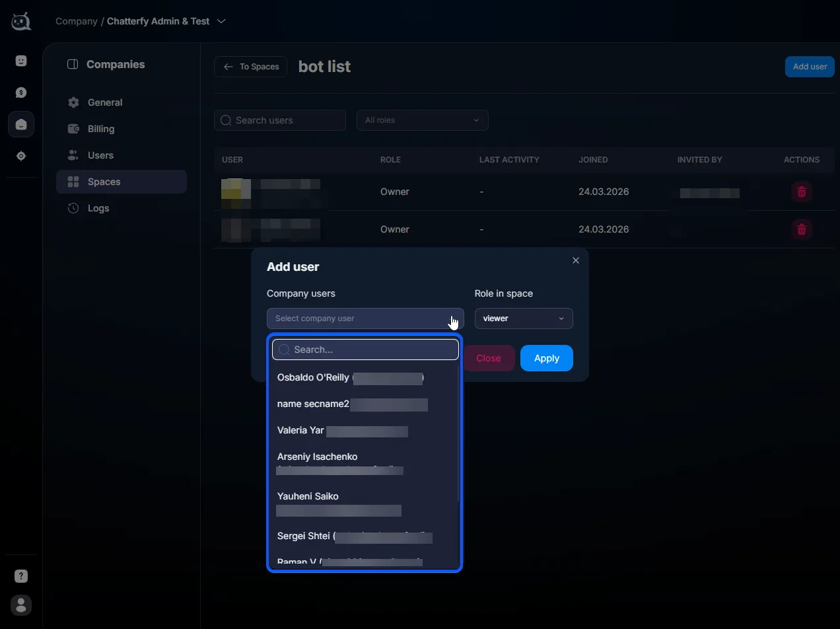Select Valeria Yar from user list
This screenshot has height=629, width=840.
pyautogui.click(x=365, y=431)
